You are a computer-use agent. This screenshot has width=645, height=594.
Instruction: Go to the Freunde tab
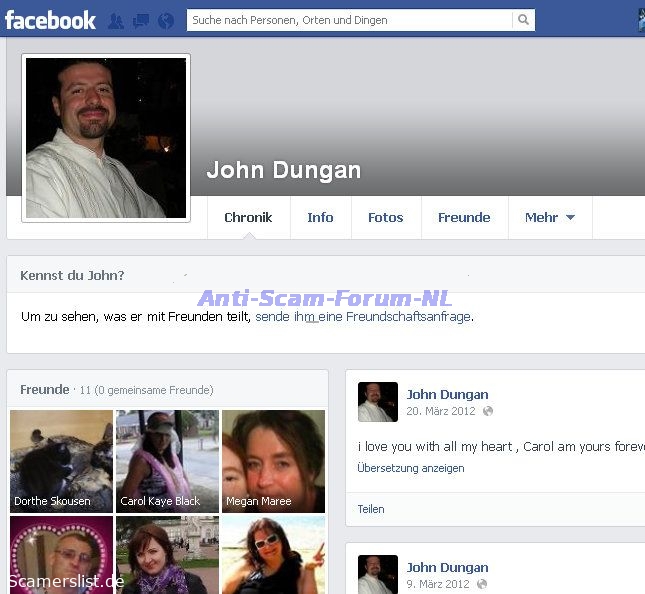tap(464, 217)
